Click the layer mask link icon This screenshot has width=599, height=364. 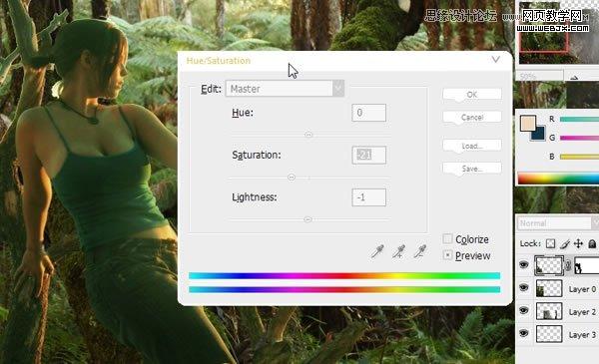(x=568, y=265)
